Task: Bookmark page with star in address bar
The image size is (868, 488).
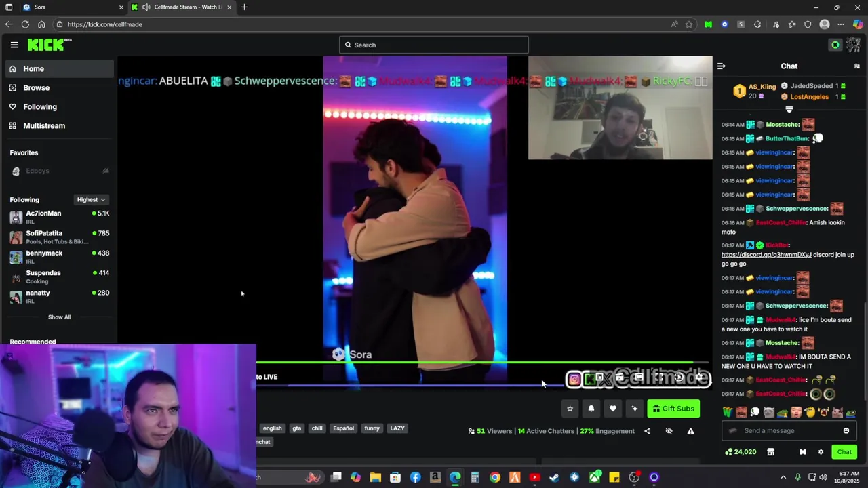Action: tap(689, 24)
